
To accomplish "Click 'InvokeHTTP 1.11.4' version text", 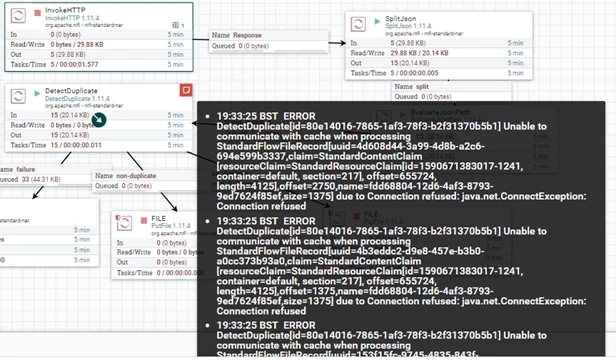I will click(72, 18).
